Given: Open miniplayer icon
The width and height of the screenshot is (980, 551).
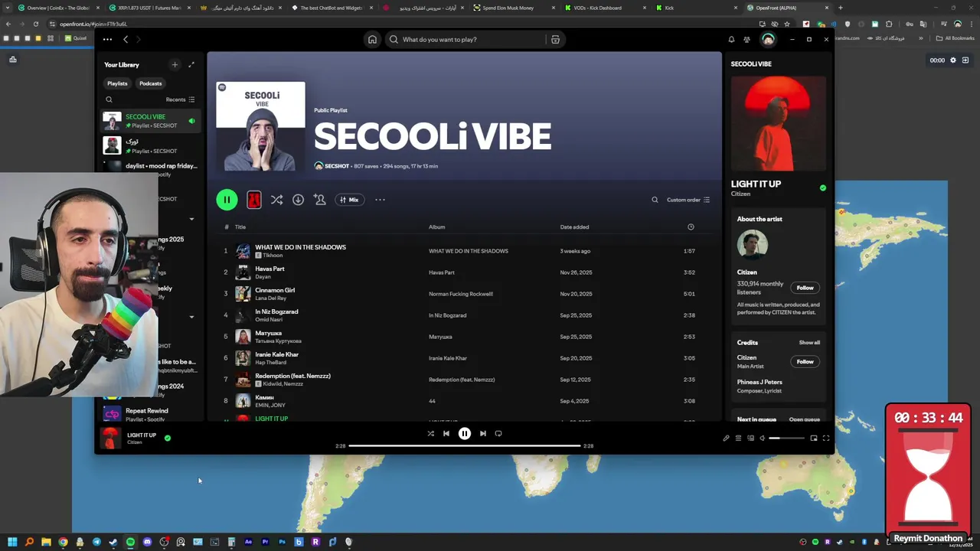Looking at the screenshot, I should coord(813,439).
